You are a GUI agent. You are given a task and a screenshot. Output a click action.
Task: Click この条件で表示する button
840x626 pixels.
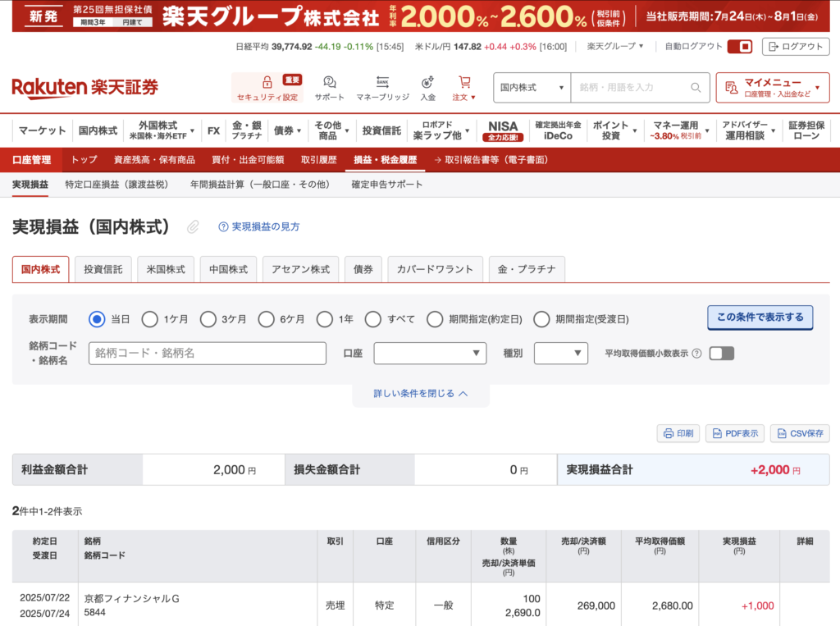click(x=760, y=318)
